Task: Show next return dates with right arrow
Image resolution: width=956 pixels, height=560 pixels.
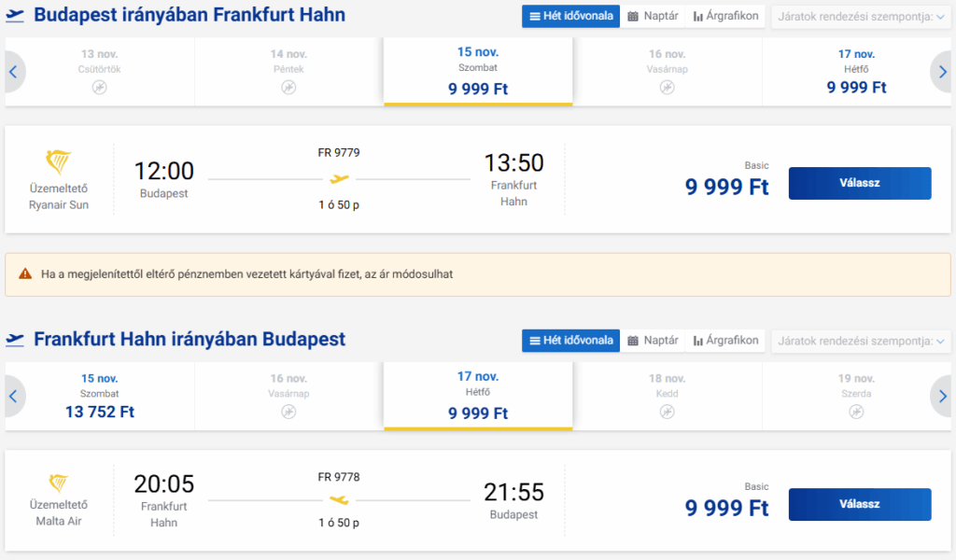Action: tap(942, 397)
